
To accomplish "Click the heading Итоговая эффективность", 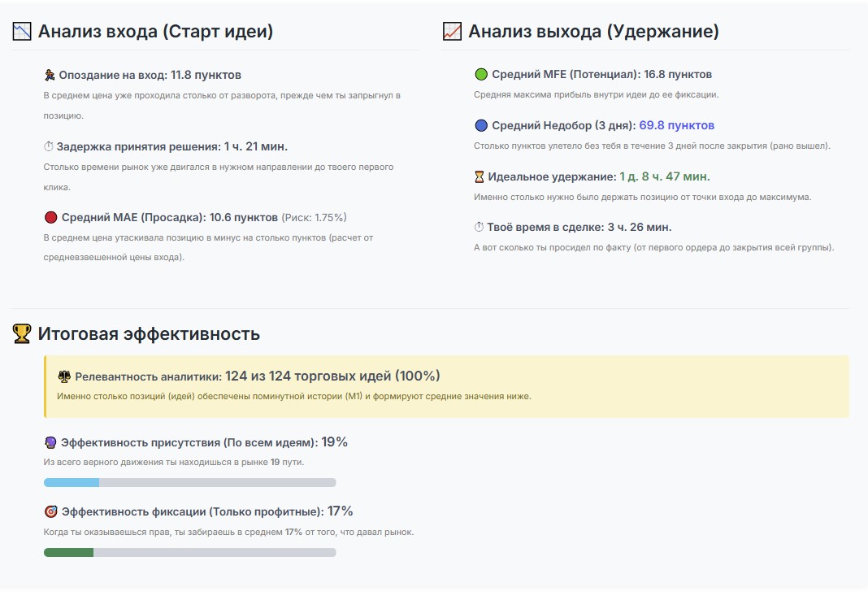I will [149, 333].
